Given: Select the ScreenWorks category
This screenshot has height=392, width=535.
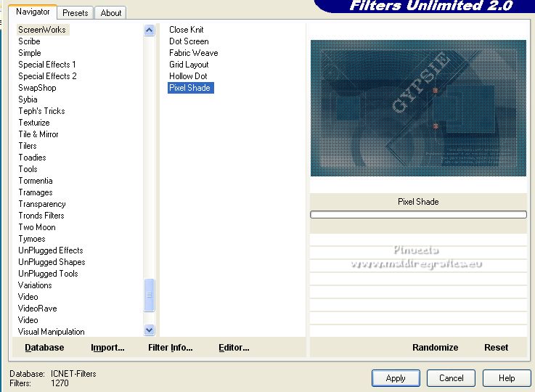Looking at the screenshot, I should click(42, 30).
